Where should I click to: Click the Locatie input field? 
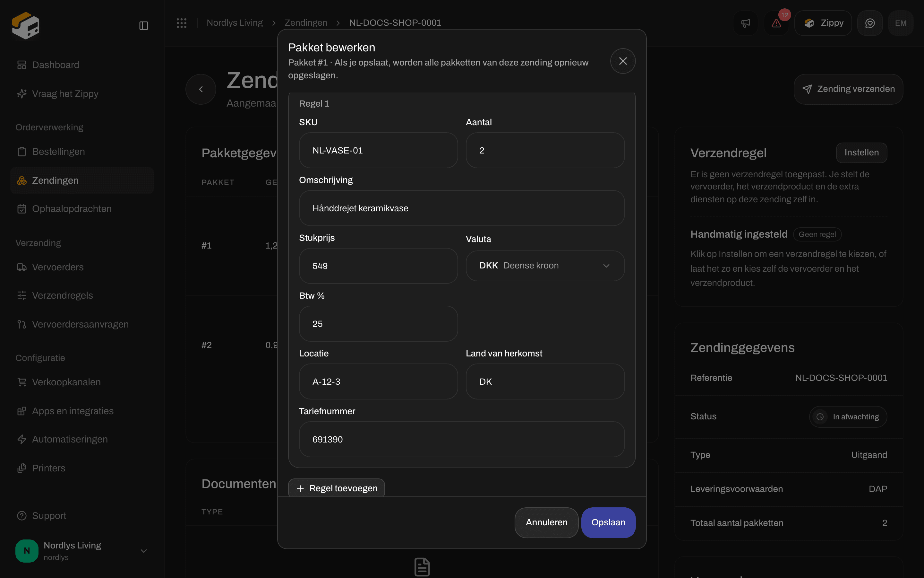pos(378,381)
